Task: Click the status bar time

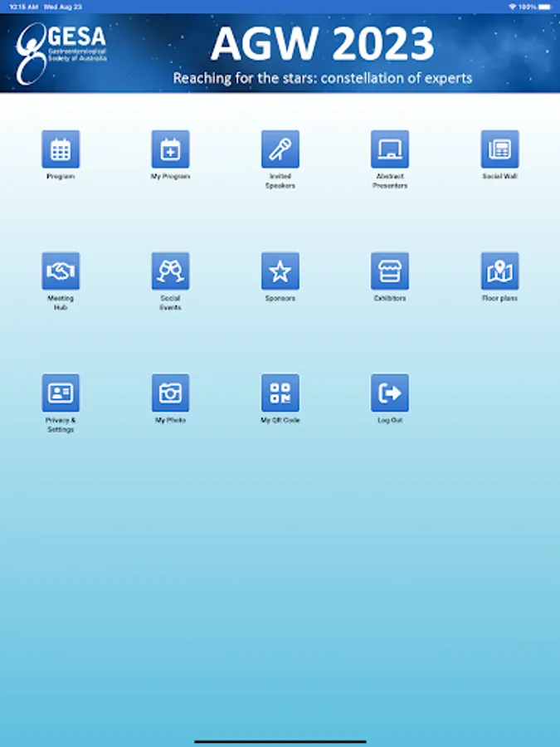Action: click(x=23, y=7)
